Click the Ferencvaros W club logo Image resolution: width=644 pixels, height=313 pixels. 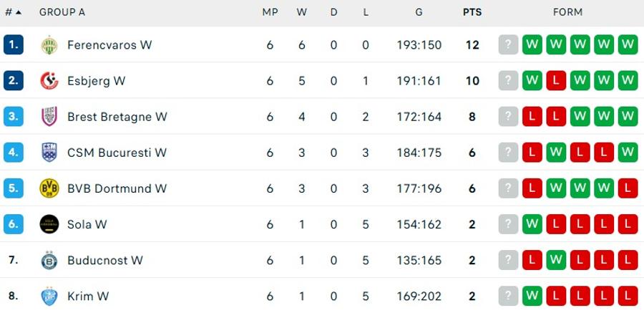(x=49, y=45)
